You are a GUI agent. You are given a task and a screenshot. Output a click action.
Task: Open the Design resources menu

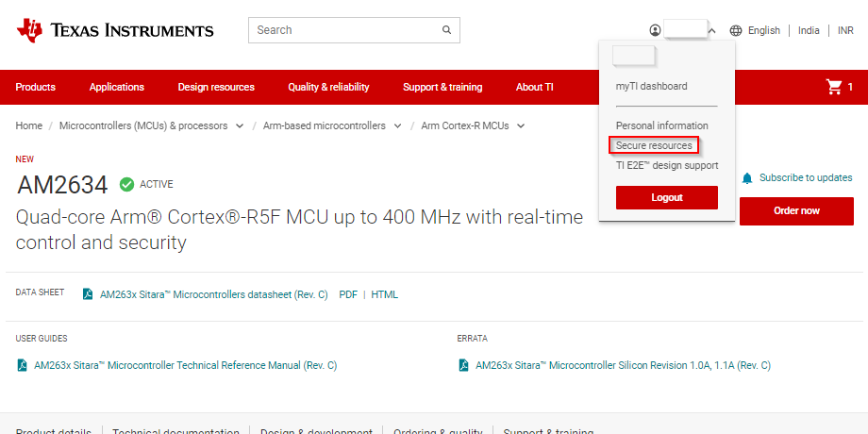click(216, 87)
